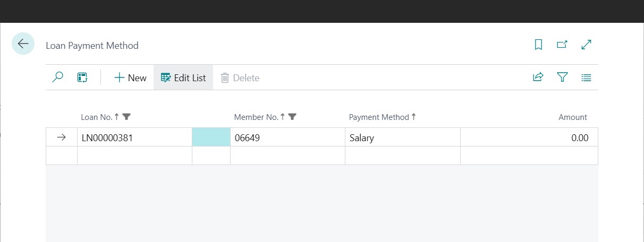Open the list view layout options icon
Image resolution: width=644 pixels, height=242 pixels.
(586, 77)
